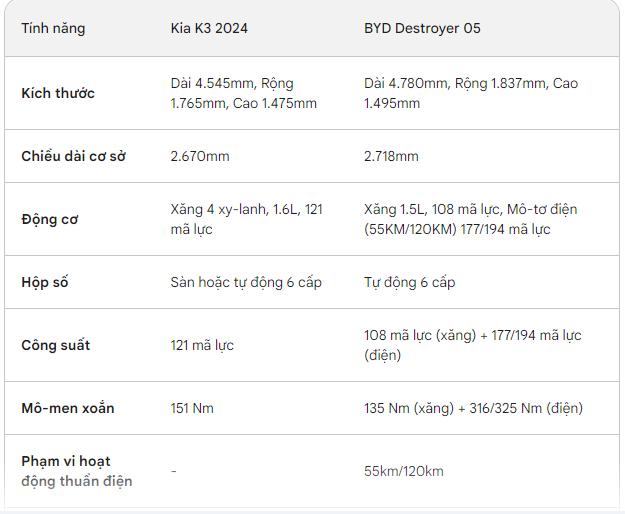The width and height of the screenshot is (625, 514).
Task: Click the Kia 1.6L engine description cell
Action: click(x=246, y=219)
